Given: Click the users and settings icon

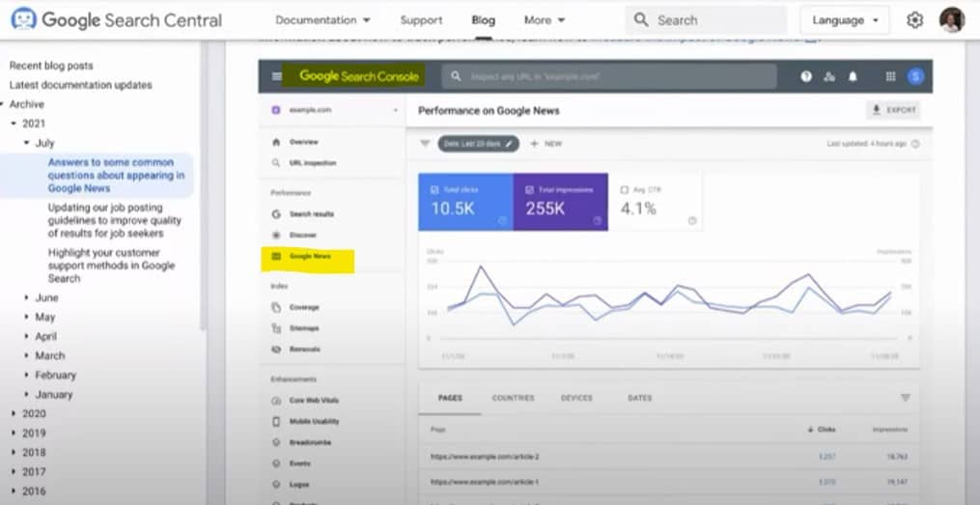Looking at the screenshot, I should tap(829, 76).
